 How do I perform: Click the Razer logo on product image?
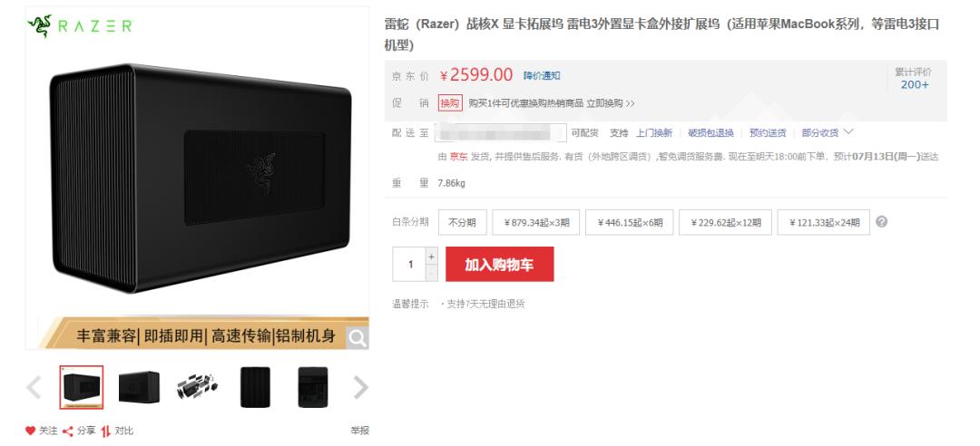point(80,26)
